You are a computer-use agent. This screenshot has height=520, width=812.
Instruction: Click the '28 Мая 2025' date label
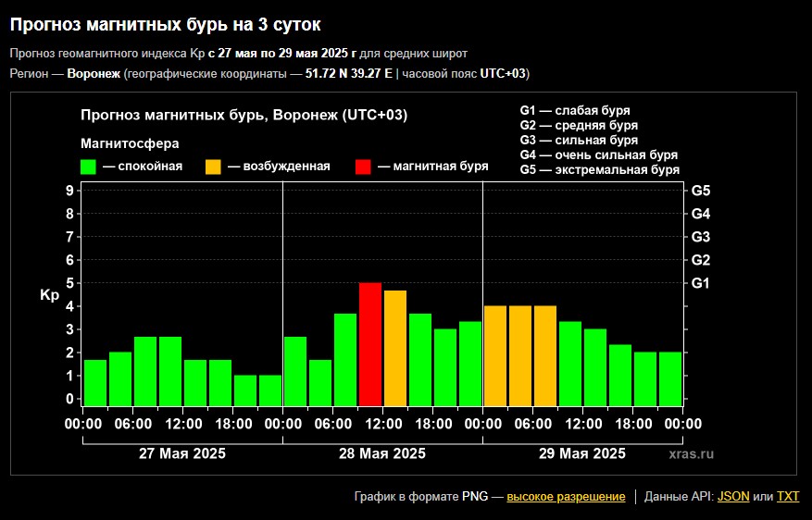pyautogui.click(x=382, y=453)
